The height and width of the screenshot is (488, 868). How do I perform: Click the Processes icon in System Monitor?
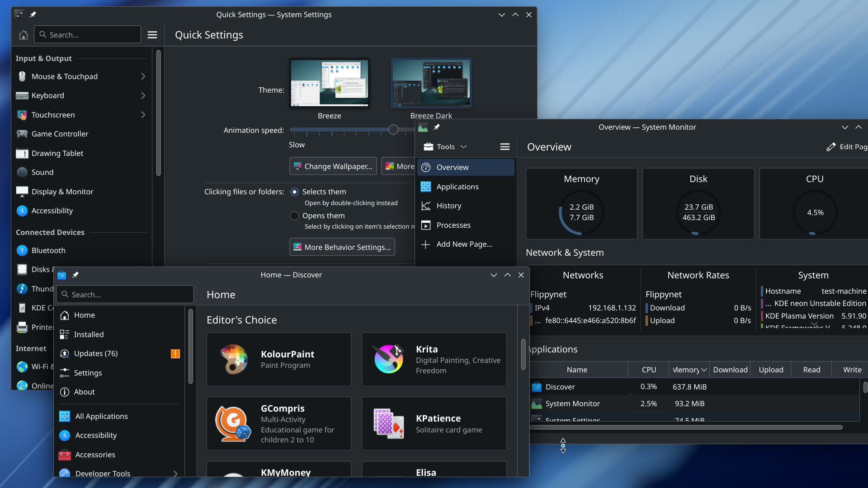[x=426, y=225]
